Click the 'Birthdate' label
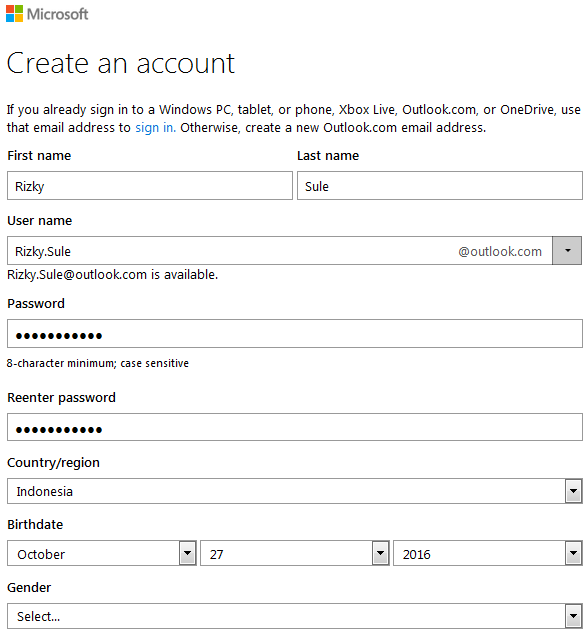Screen dimensions: 588x634 point(35,524)
